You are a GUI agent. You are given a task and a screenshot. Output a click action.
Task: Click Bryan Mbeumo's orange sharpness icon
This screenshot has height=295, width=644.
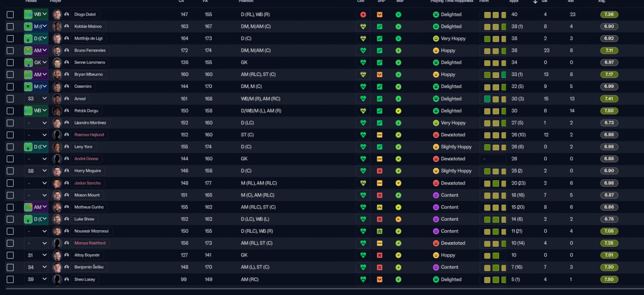coord(380,75)
